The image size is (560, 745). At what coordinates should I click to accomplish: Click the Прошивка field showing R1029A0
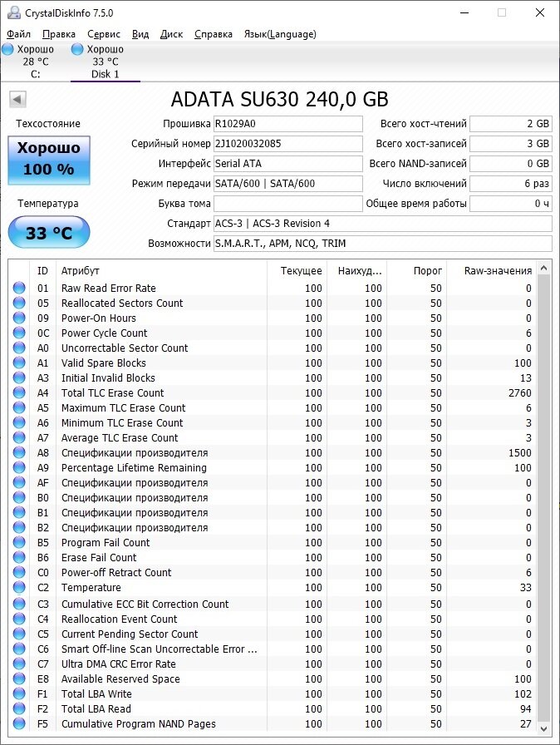pyautogui.click(x=288, y=124)
